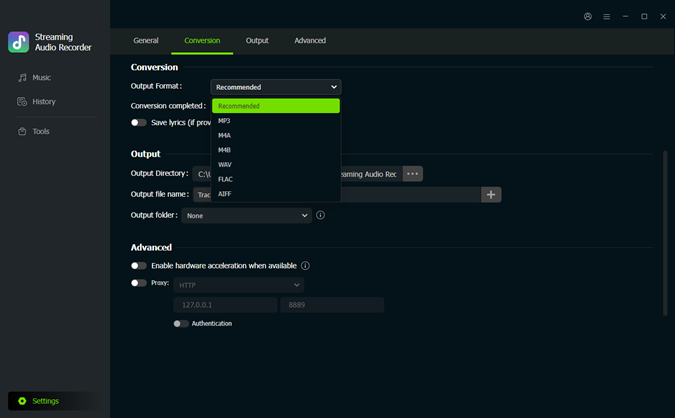Toggle the Authentication switch
Image resolution: width=675 pixels, height=418 pixels.
pyautogui.click(x=181, y=323)
